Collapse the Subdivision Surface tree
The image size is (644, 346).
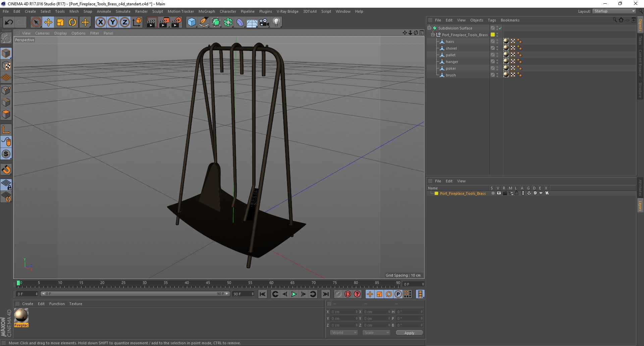[429, 28]
